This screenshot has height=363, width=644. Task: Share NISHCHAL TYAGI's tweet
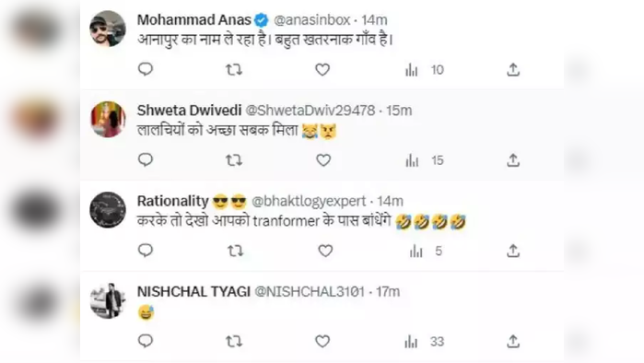click(x=513, y=341)
